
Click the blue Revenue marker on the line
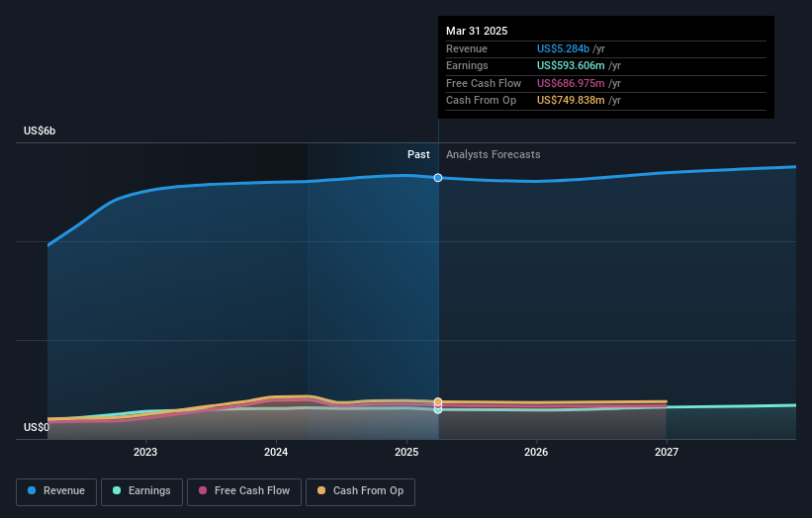[x=438, y=178]
